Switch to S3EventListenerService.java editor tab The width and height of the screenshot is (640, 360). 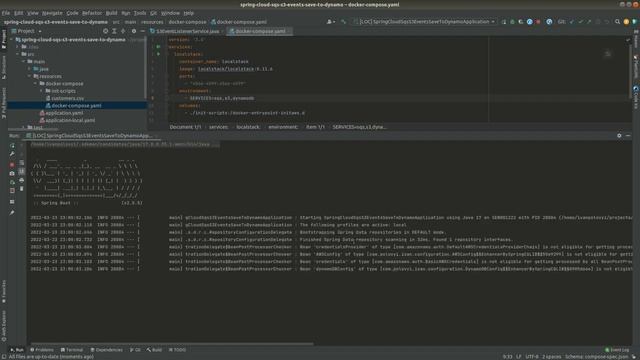pos(186,31)
